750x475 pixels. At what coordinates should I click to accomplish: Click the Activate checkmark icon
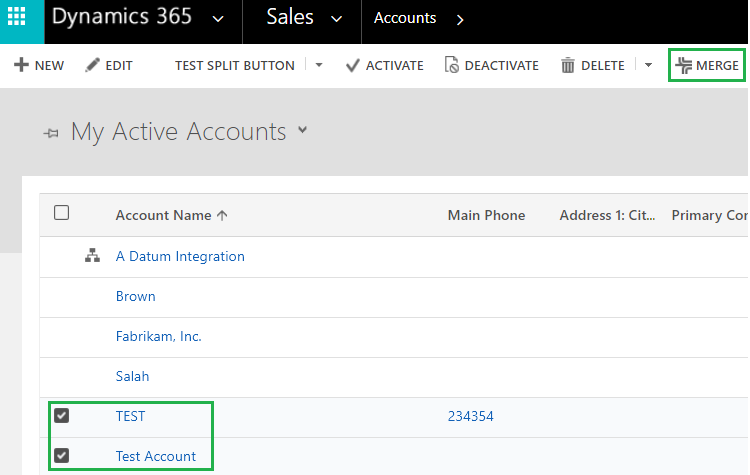click(353, 66)
